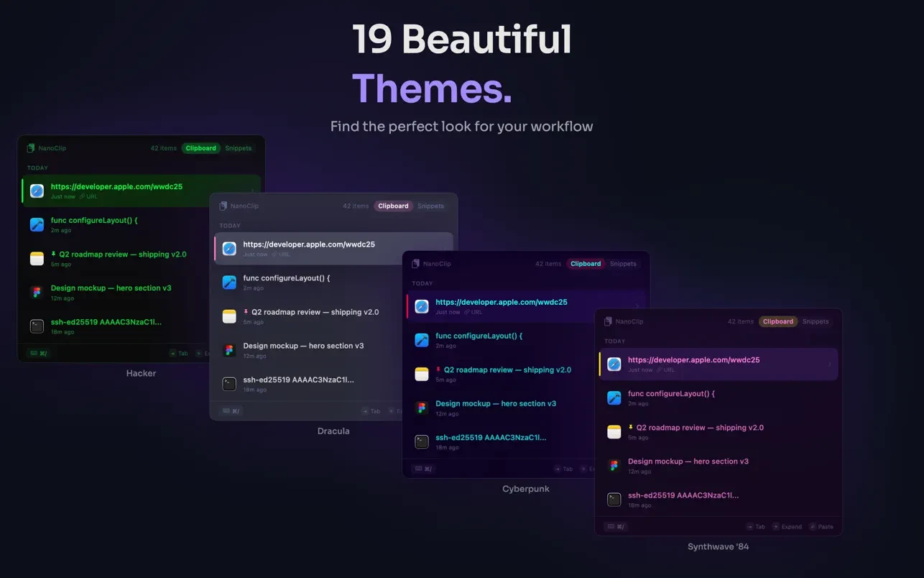Click Figma icon in Synthwave '84 window
Image resolution: width=924 pixels, height=578 pixels.
pyautogui.click(x=614, y=466)
